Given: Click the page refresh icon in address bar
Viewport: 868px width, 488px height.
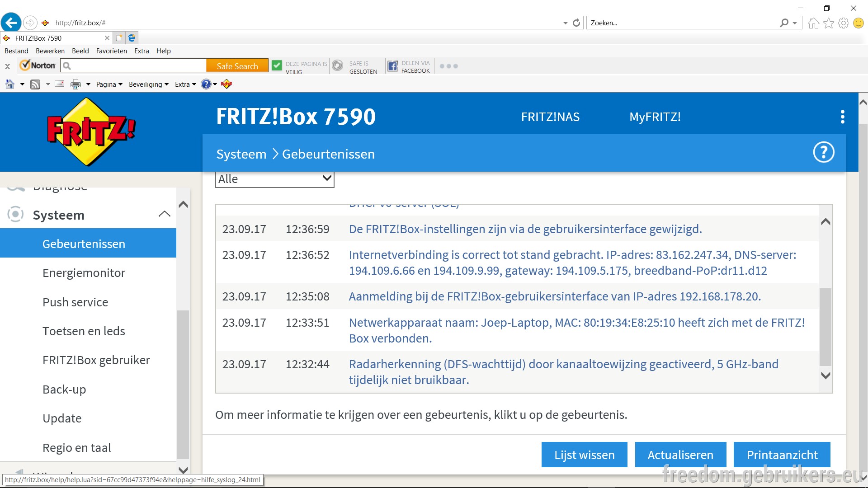Looking at the screenshot, I should (x=576, y=23).
